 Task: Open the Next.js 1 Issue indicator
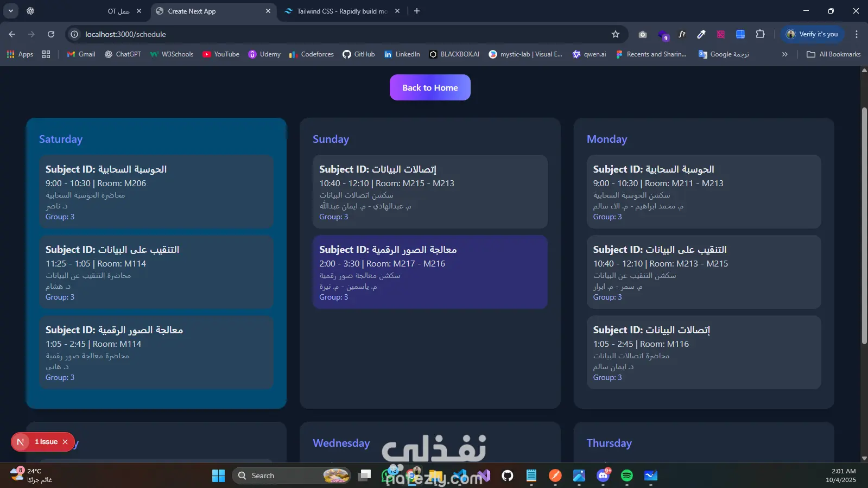click(46, 442)
